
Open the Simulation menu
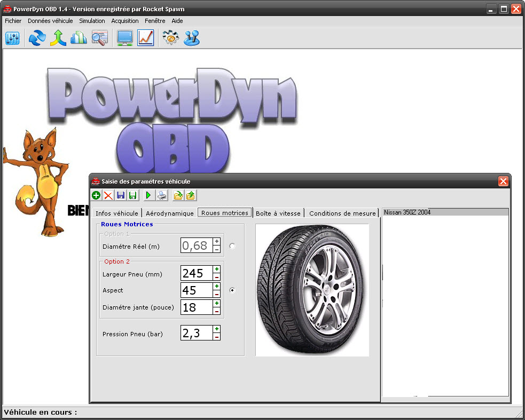pyautogui.click(x=92, y=21)
